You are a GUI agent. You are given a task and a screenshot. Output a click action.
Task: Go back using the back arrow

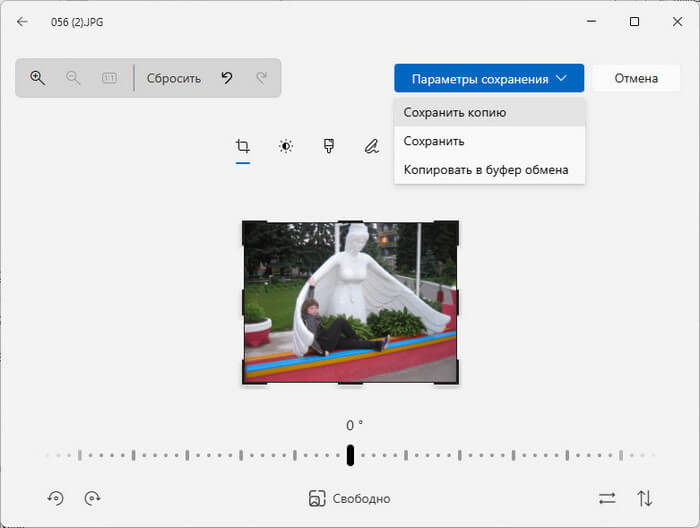tap(22, 21)
